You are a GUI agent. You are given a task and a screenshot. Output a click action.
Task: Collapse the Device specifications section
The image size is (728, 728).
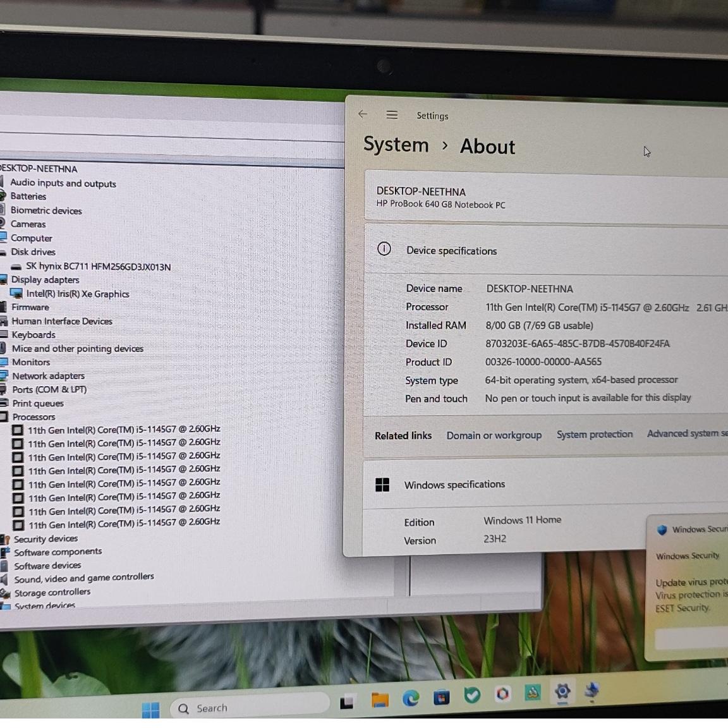click(546, 250)
